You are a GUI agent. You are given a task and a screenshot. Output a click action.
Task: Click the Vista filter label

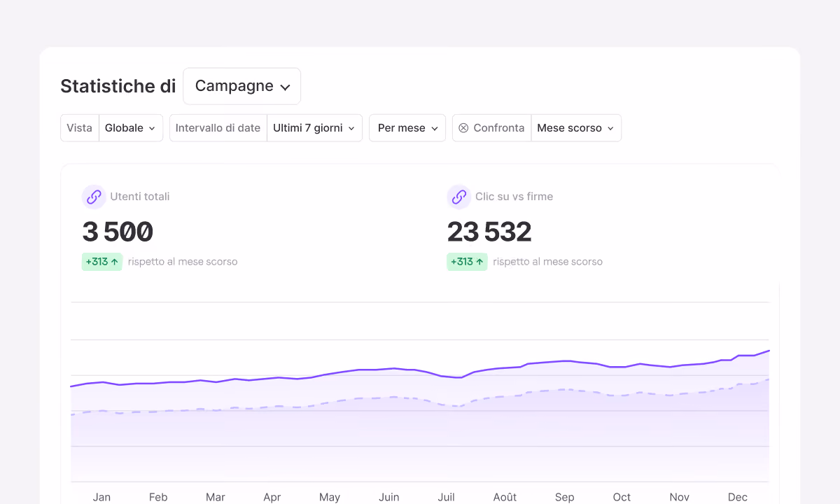pos(80,128)
